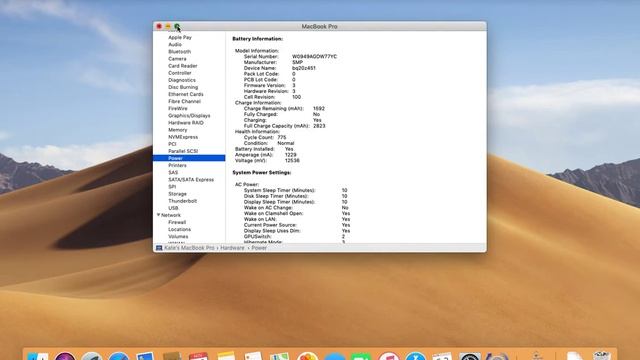Select FireWire in the sidebar

point(178,109)
